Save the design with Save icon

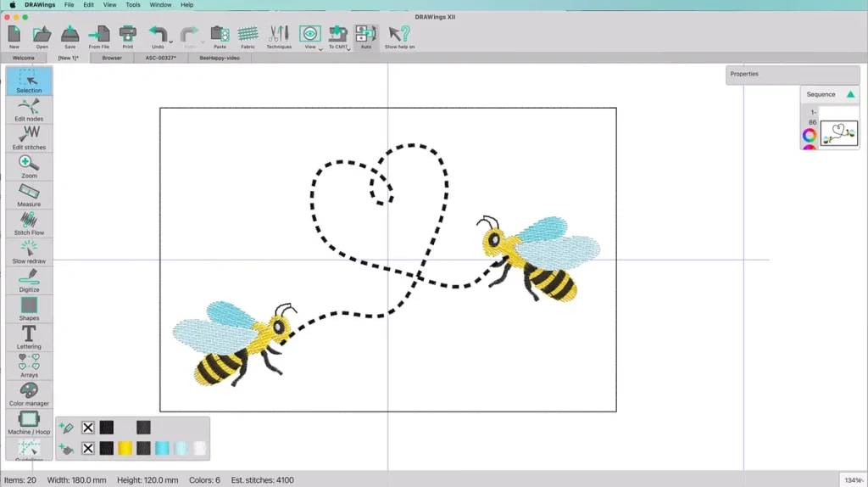70,37
